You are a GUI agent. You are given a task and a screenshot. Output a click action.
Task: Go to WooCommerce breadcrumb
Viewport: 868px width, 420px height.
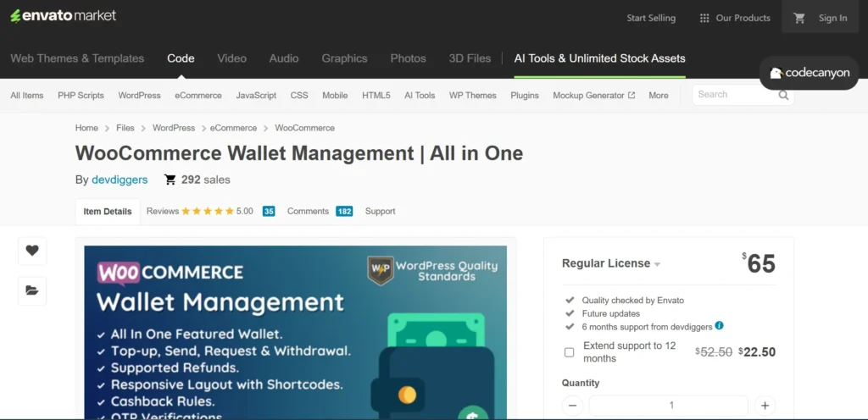(x=304, y=128)
